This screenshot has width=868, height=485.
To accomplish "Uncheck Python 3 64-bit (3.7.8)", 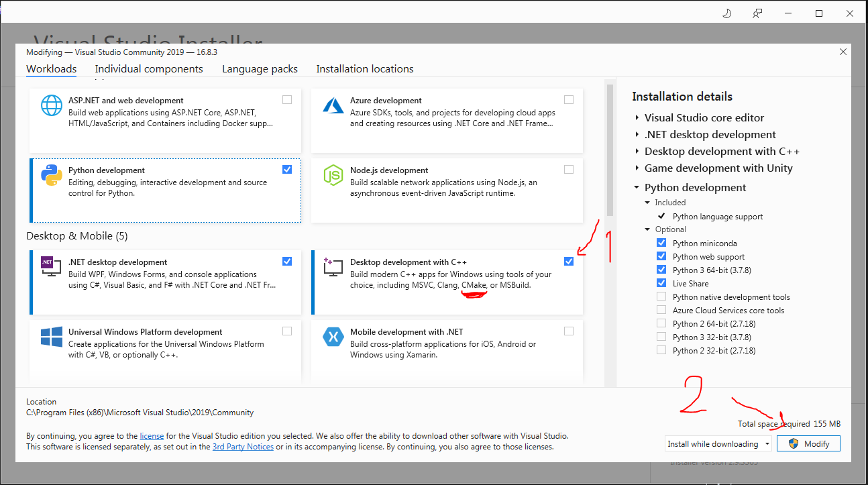I will point(662,270).
